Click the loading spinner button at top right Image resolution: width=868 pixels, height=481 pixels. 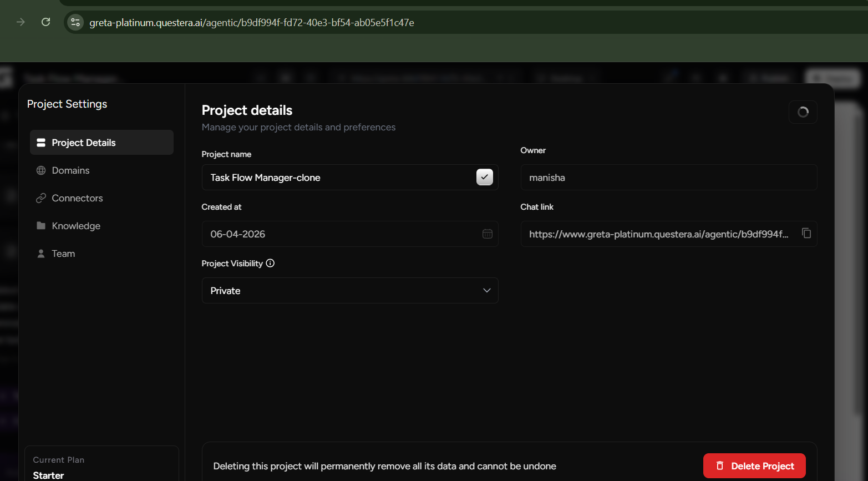[803, 112]
